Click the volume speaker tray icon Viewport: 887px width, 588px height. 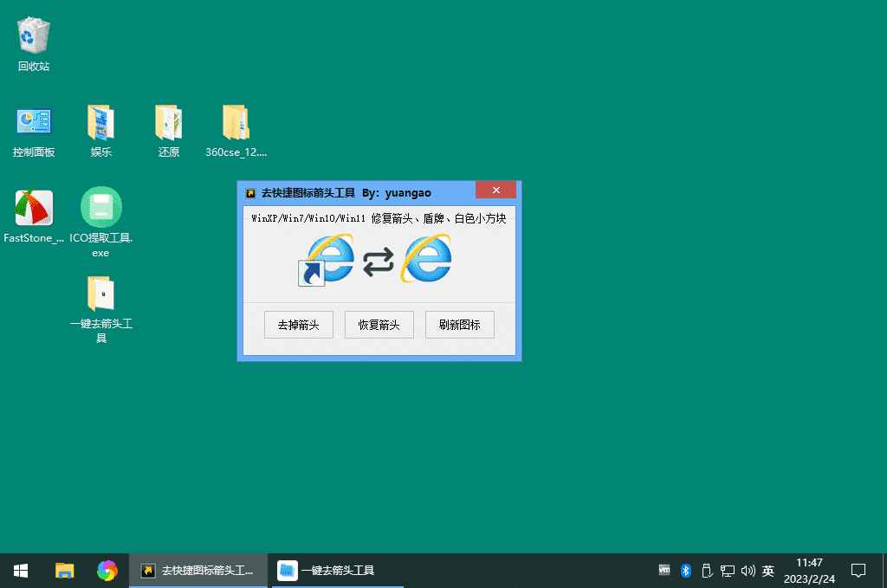tap(748, 571)
